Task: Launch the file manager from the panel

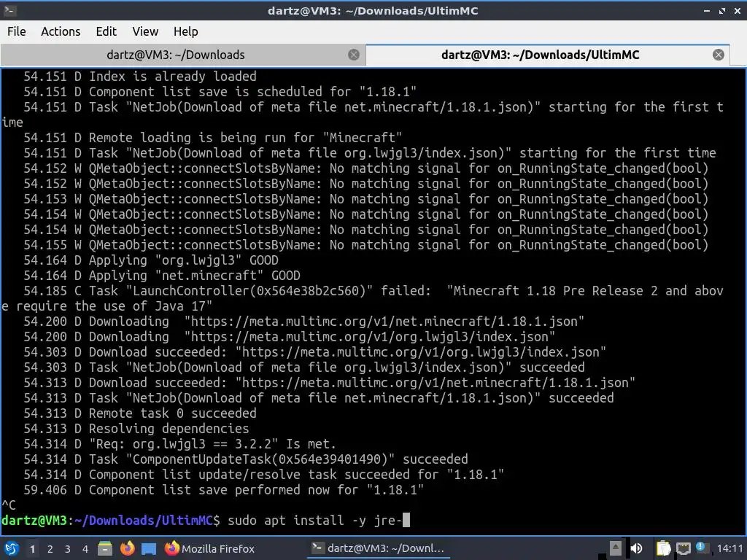Action: pyautogui.click(x=105, y=548)
